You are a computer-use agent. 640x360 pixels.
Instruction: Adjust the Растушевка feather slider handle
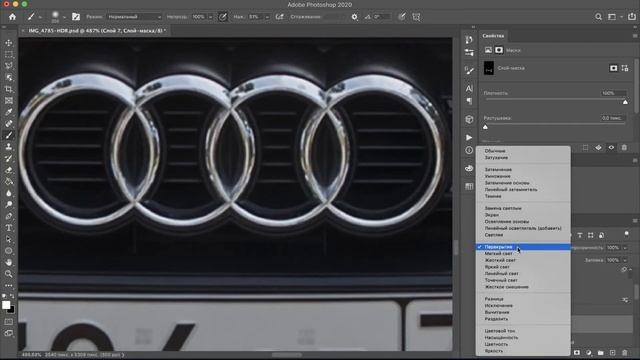point(485,127)
